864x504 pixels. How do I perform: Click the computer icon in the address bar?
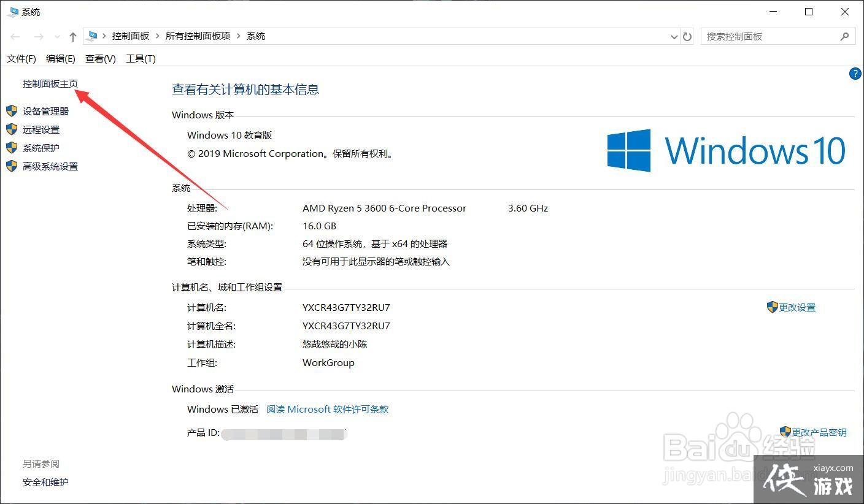pos(92,36)
